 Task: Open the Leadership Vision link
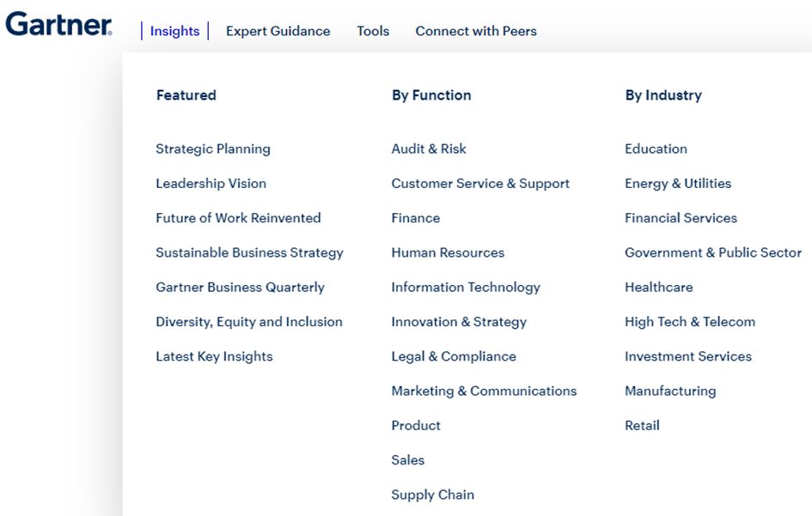pyautogui.click(x=211, y=183)
